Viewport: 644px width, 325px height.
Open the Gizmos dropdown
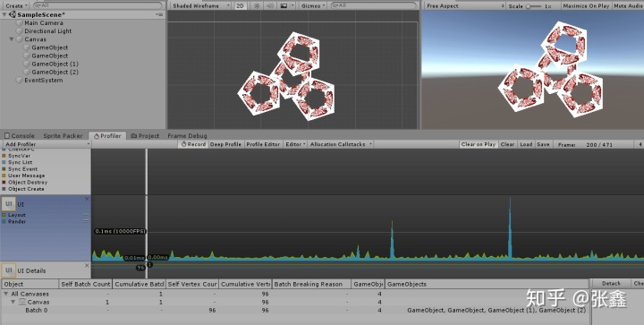pos(313,5)
